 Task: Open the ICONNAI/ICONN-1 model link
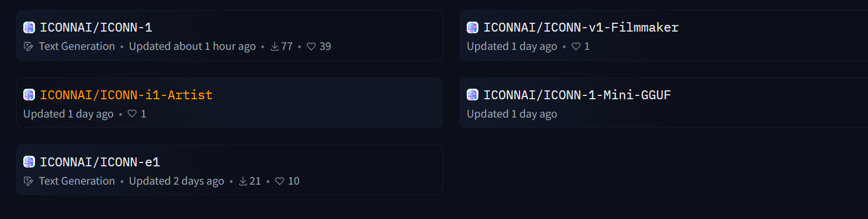(x=96, y=27)
